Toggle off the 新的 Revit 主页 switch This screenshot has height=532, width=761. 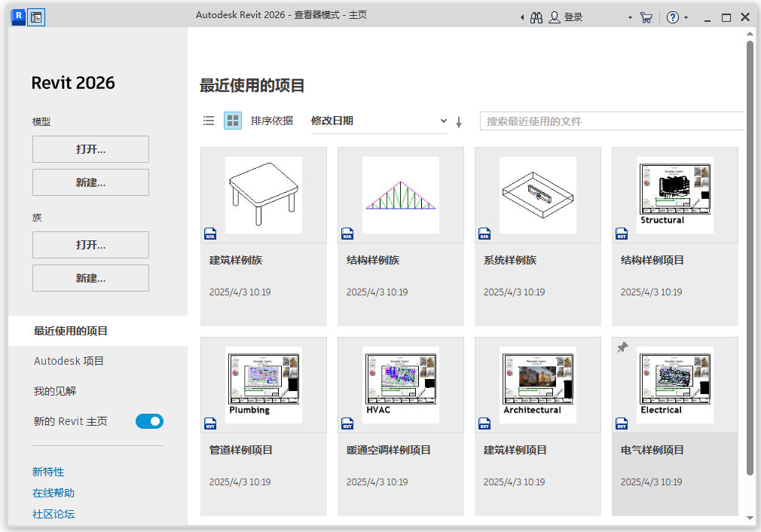coord(149,421)
